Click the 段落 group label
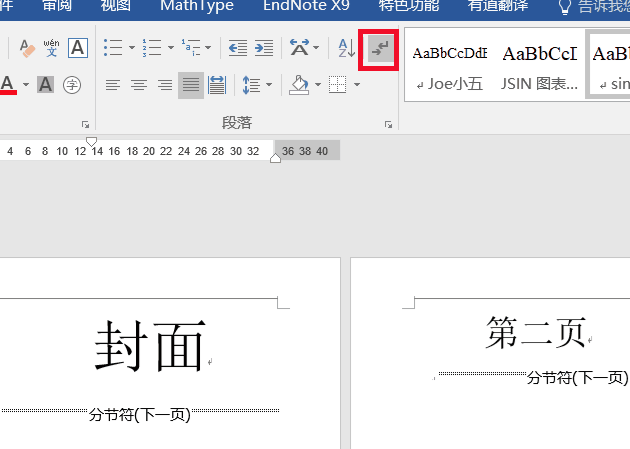 point(237,122)
